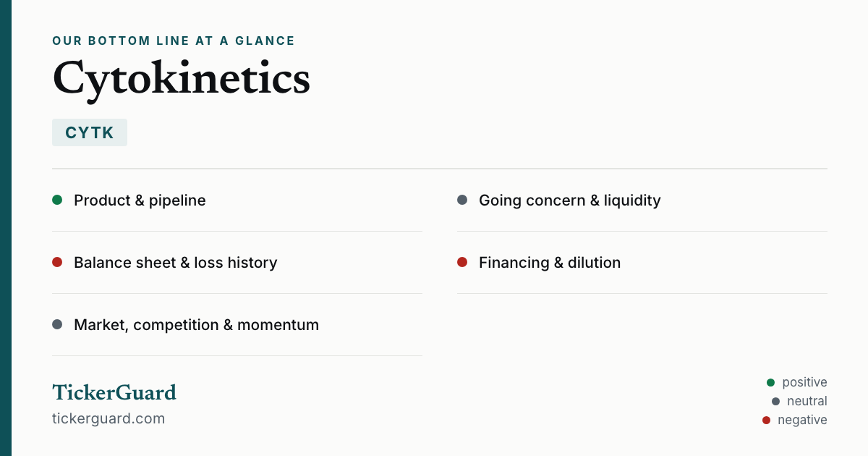Click the red negative legend dot

pos(766,420)
